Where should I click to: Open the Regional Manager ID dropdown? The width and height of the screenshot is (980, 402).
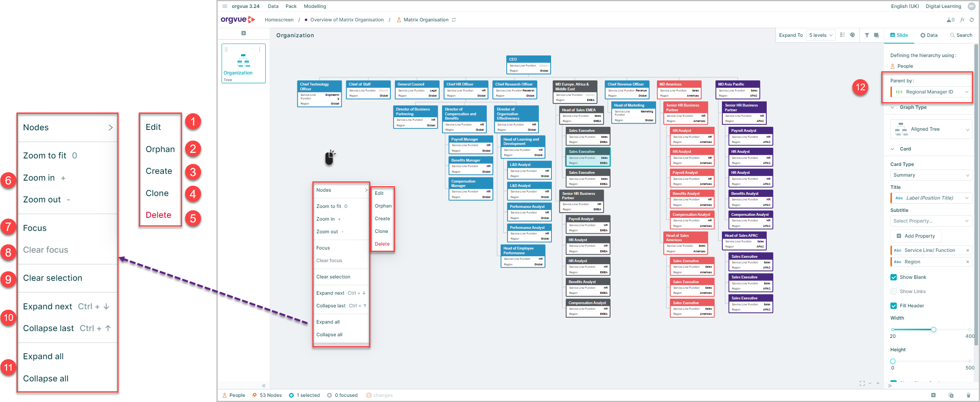(x=931, y=92)
